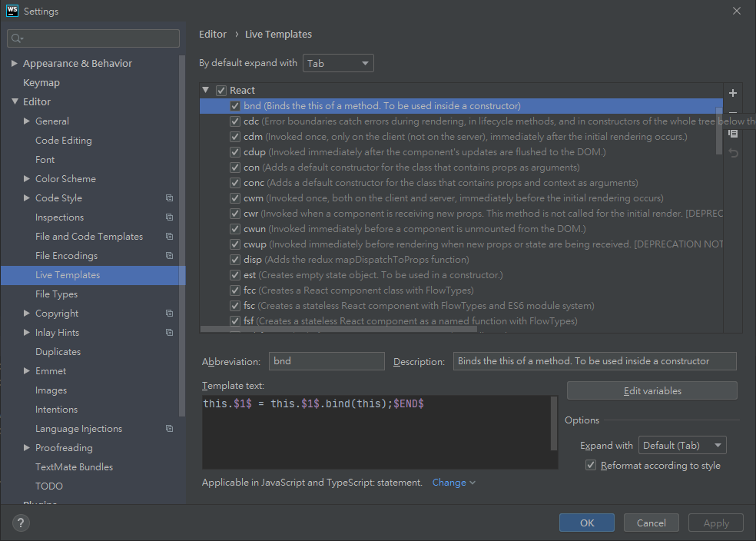This screenshot has width=756, height=541.
Task: Click the restore deleted templates undo icon
Action: click(732, 154)
